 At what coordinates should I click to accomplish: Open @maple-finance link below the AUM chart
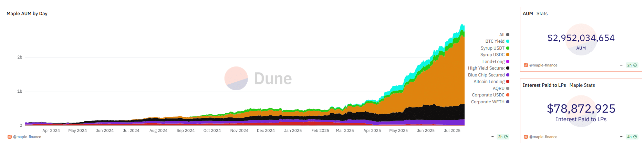click(x=27, y=137)
